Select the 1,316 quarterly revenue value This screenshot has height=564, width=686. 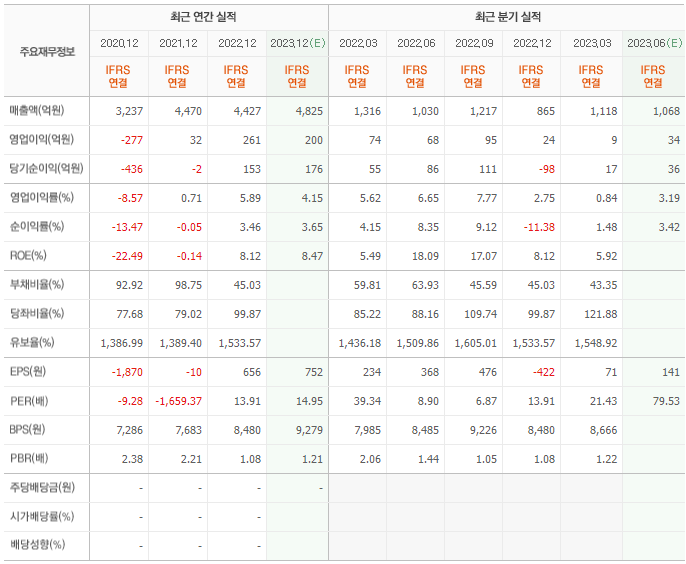click(x=367, y=111)
